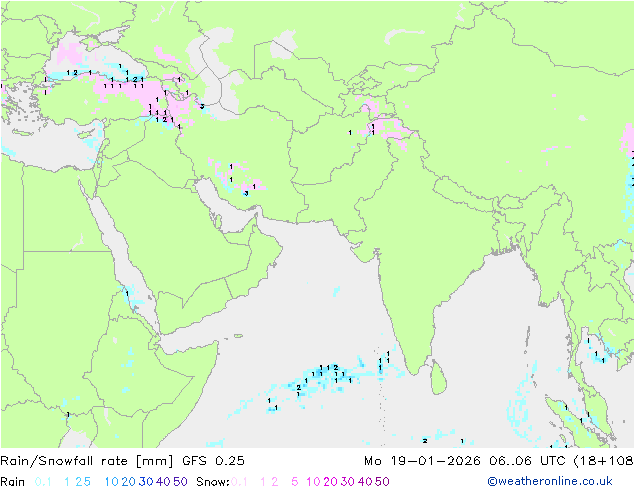Pick the Snow legend 20 value
This screenshot has height=490, width=634.
[x=330, y=482]
